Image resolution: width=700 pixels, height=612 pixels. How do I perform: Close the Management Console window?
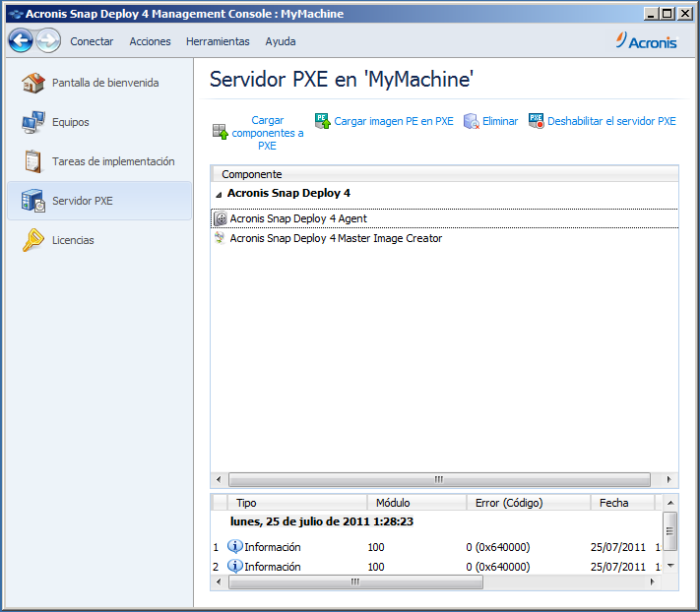coord(684,14)
